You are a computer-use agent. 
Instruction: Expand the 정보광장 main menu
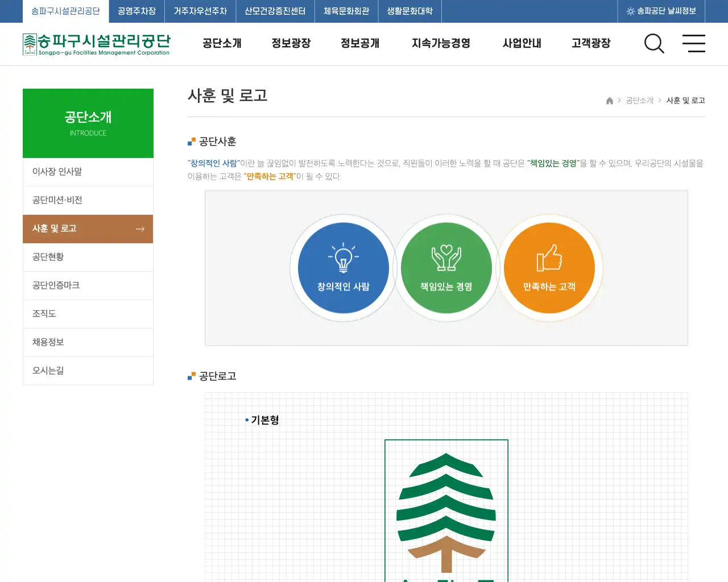tap(291, 43)
